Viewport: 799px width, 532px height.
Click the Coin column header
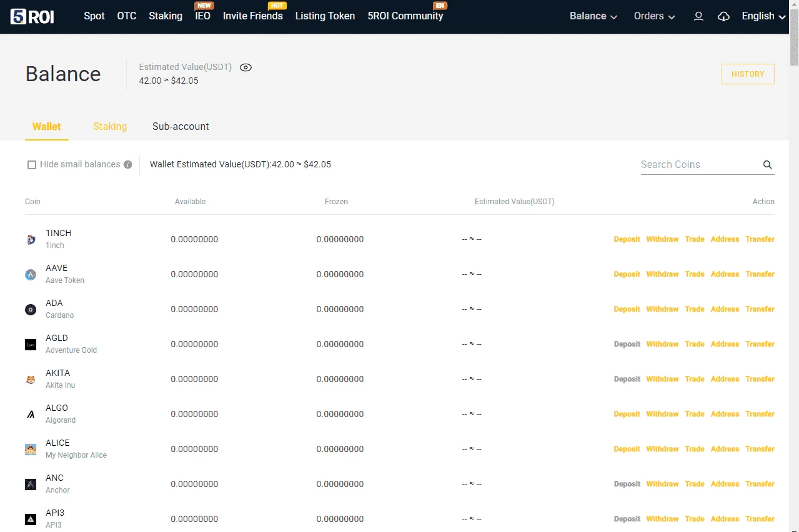[32, 202]
